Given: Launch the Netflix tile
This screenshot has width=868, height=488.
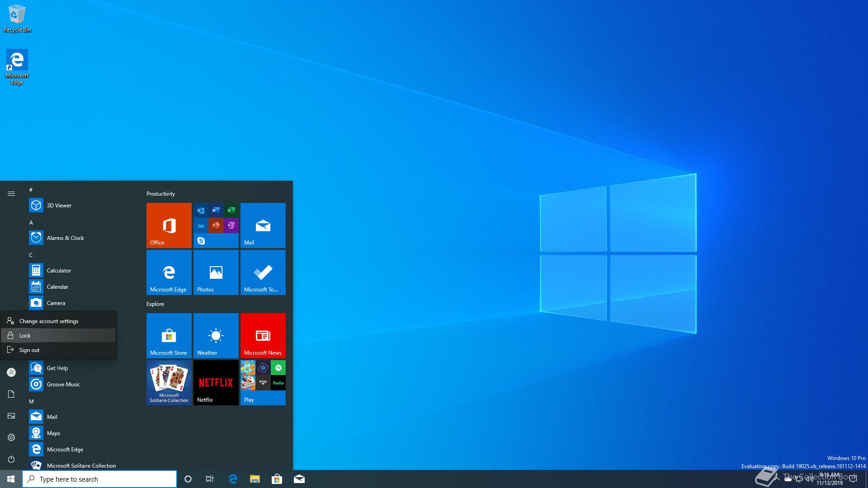Looking at the screenshot, I should point(216,382).
